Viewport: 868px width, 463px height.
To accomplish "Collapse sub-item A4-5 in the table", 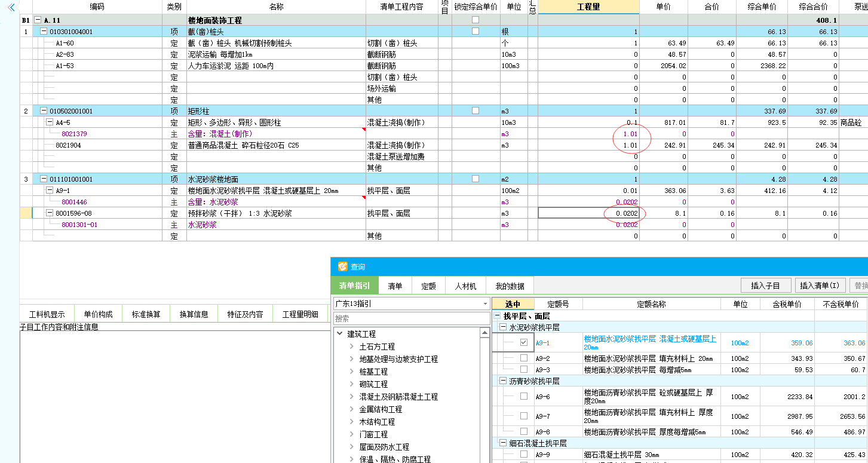I will pos(50,122).
